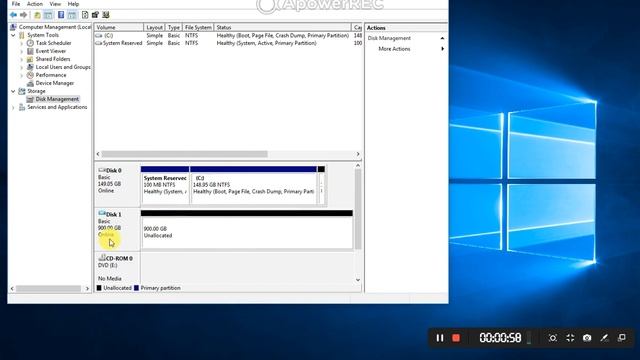The height and width of the screenshot is (360, 640).
Task: Click the Event Viewer icon in the tree
Action: pos(30,51)
